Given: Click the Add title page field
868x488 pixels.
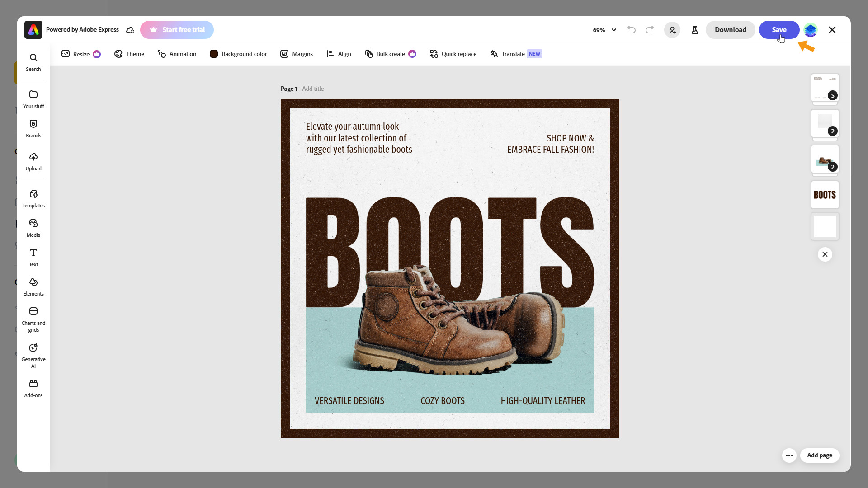Looking at the screenshot, I should [313, 89].
